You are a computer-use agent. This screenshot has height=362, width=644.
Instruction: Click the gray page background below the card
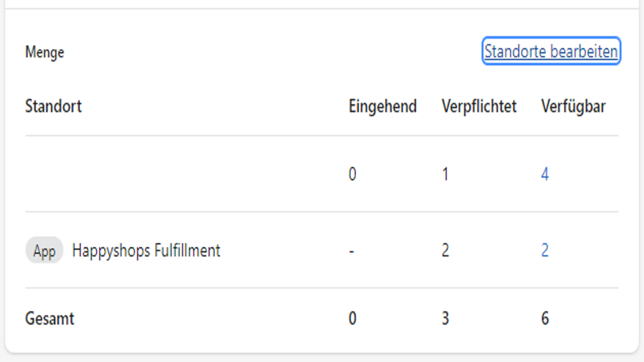pyautogui.click(x=322, y=359)
